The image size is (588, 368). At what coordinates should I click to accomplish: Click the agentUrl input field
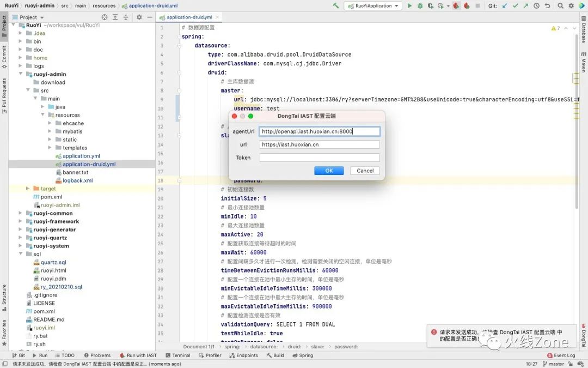(x=320, y=131)
